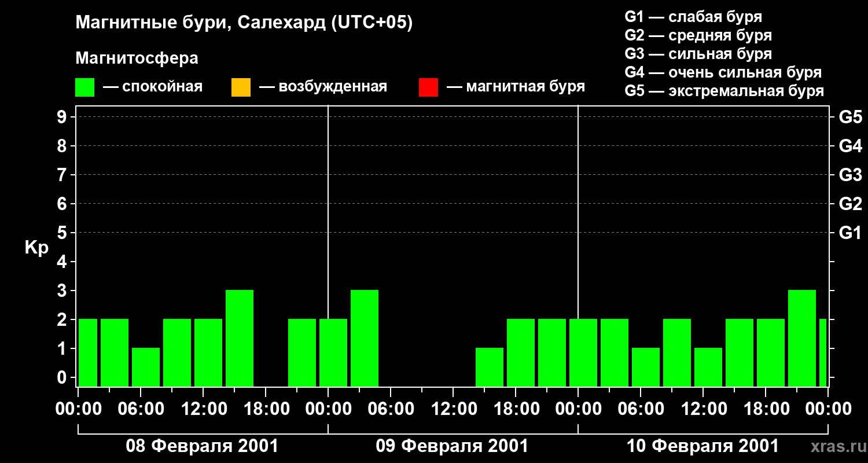
Task: Click the '12:00' time label under 08 Февраля
Action: point(203,409)
